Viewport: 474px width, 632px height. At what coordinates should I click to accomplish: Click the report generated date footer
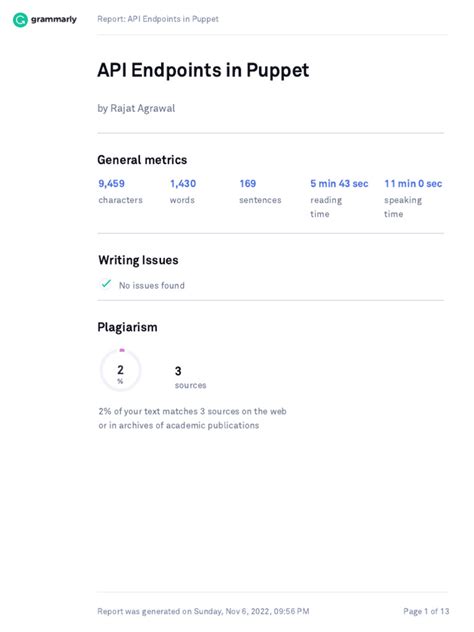pos(203,611)
